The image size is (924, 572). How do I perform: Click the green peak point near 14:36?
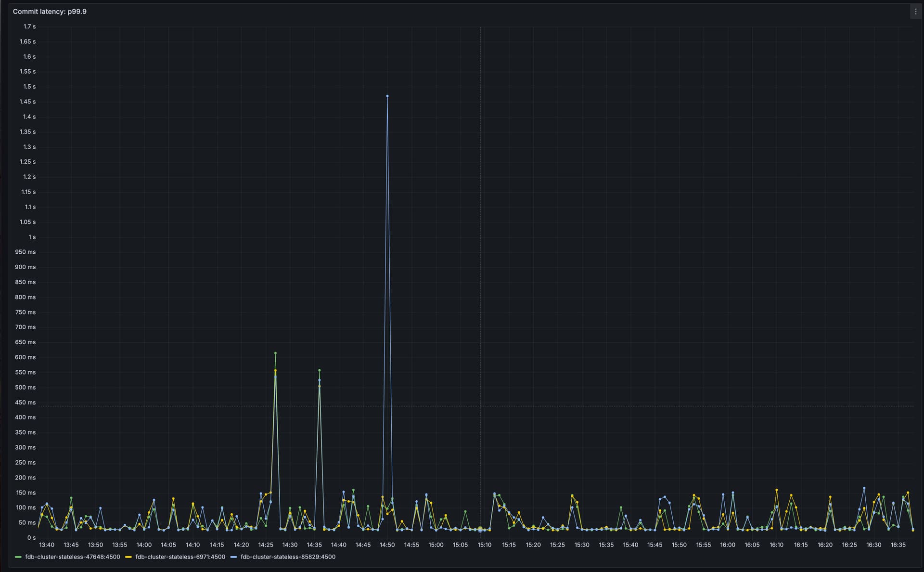(320, 370)
